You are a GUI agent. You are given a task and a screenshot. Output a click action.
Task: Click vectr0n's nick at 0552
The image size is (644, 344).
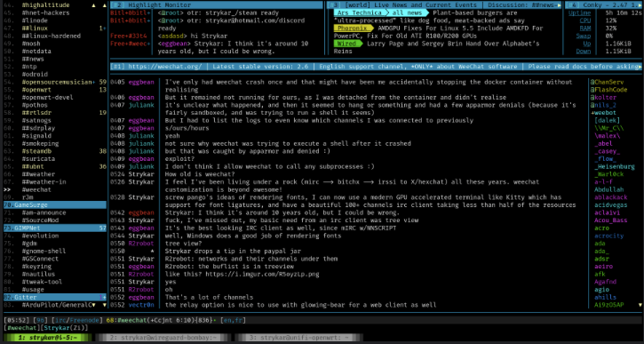[141, 305]
